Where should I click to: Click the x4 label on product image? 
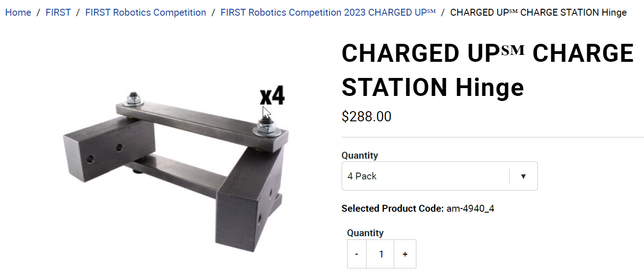pyautogui.click(x=272, y=96)
